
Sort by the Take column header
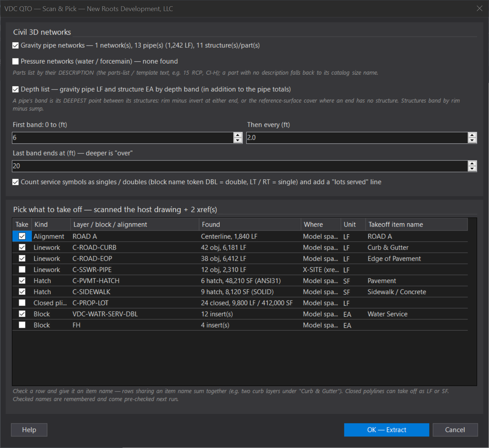[x=22, y=224]
